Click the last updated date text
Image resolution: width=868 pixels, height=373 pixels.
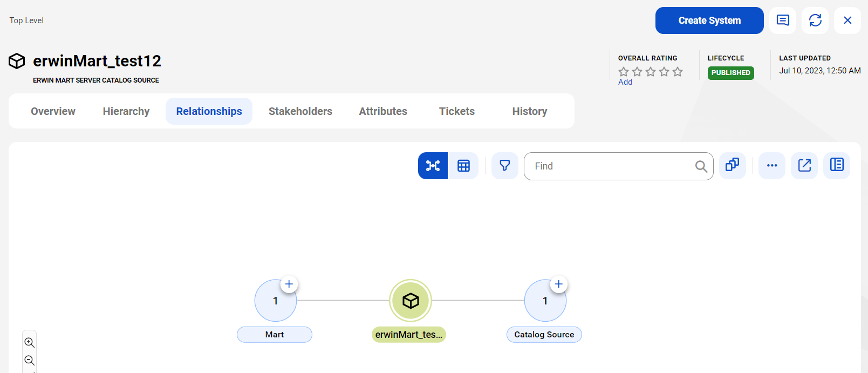[x=820, y=71]
